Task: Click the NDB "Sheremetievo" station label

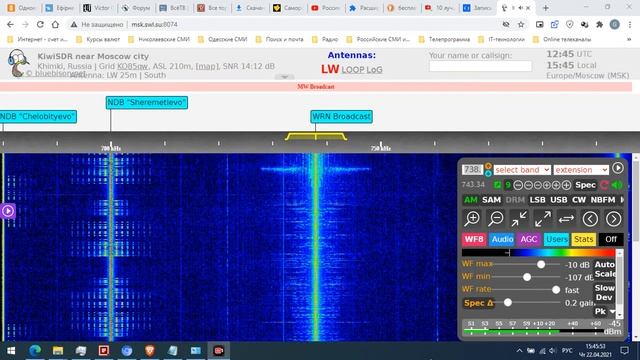Action: tap(147, 102)
